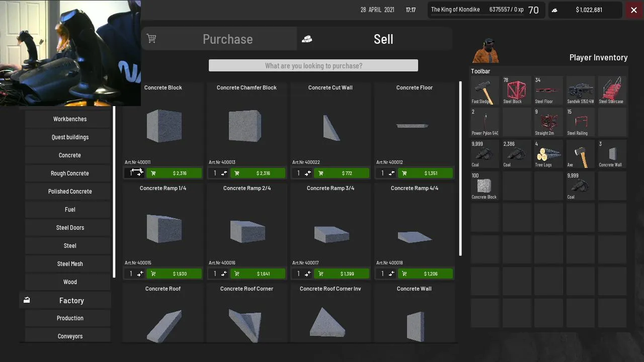Adjust quantity stepper for Concrete Chamfer Block

(218, 173)
